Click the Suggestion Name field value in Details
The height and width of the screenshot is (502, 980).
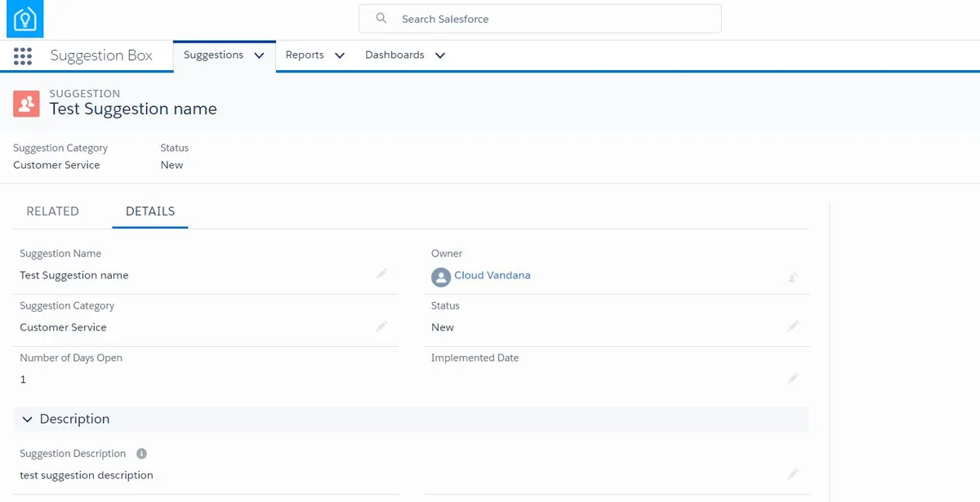click(x=74, y=275)
